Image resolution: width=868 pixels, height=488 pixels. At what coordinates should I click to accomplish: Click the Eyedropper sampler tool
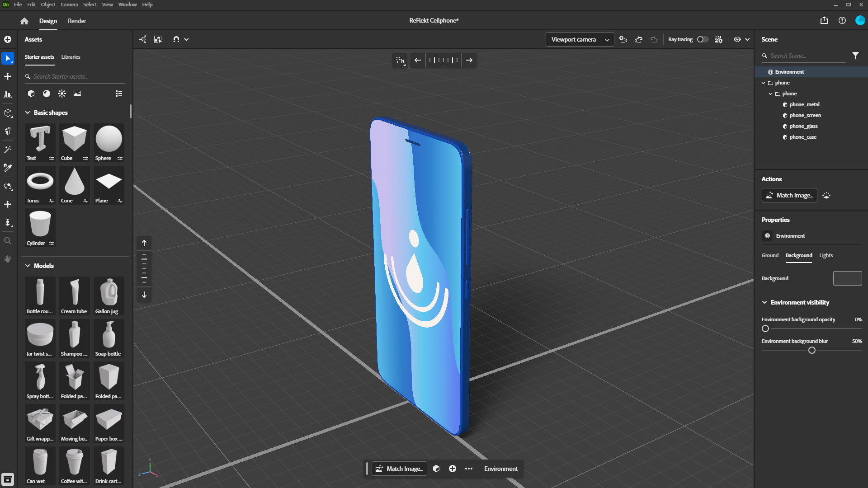point(8,168)
